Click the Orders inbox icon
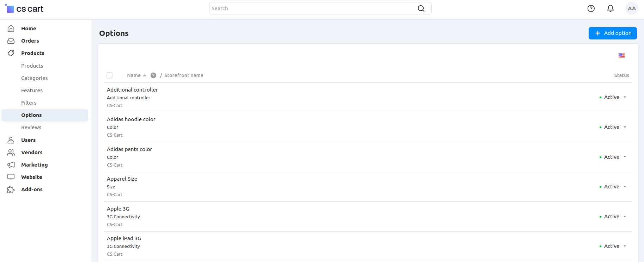Viewport: 644px width, 262px height. point(11,41)
